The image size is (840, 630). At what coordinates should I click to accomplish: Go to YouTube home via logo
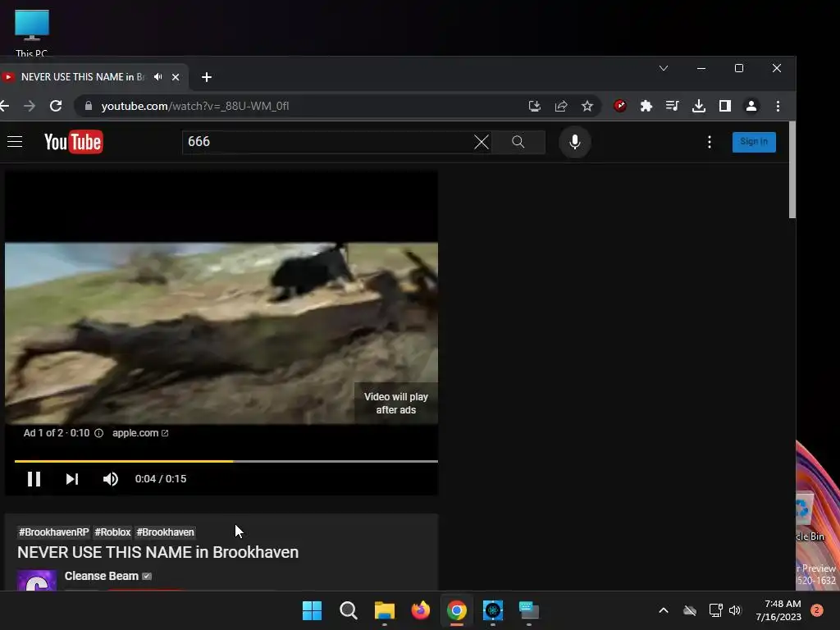[73, 142]
